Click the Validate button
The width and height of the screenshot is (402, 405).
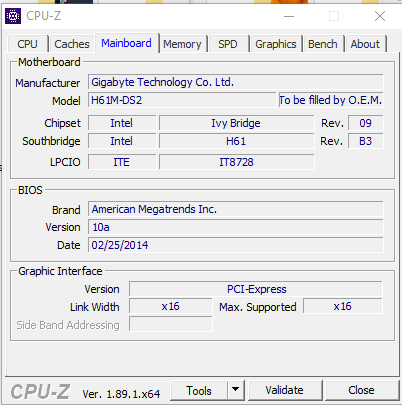[285, 390]
